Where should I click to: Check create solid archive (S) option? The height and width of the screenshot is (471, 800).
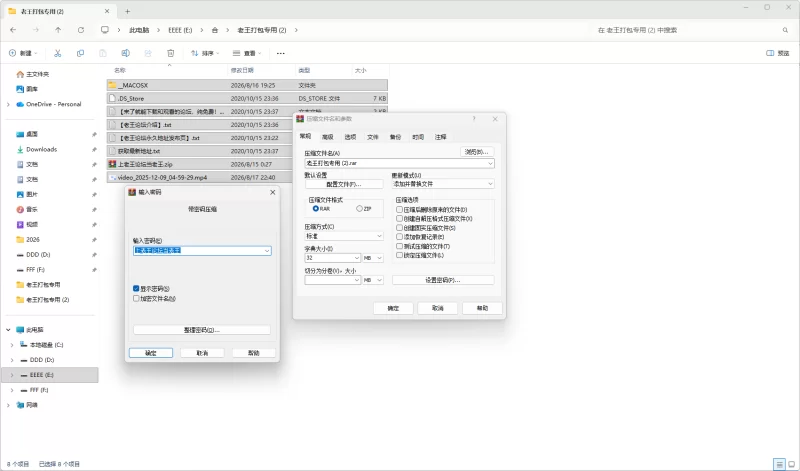[x=399, y=228]
